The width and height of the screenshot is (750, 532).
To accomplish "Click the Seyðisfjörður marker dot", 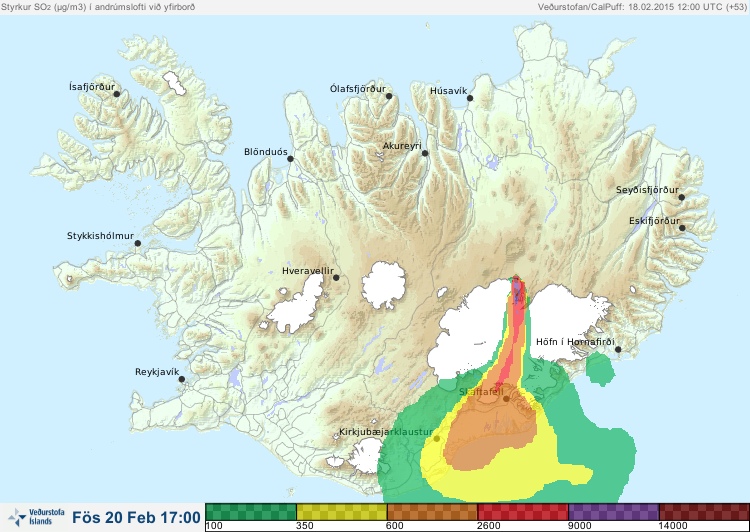I will pos(682,197).
